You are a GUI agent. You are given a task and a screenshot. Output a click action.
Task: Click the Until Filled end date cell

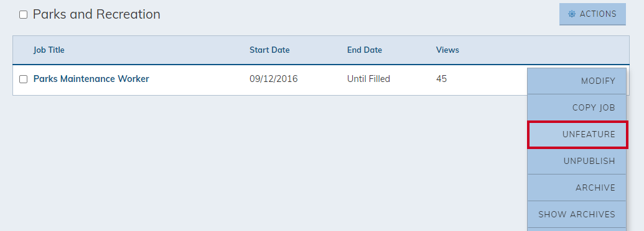(368, 79)
